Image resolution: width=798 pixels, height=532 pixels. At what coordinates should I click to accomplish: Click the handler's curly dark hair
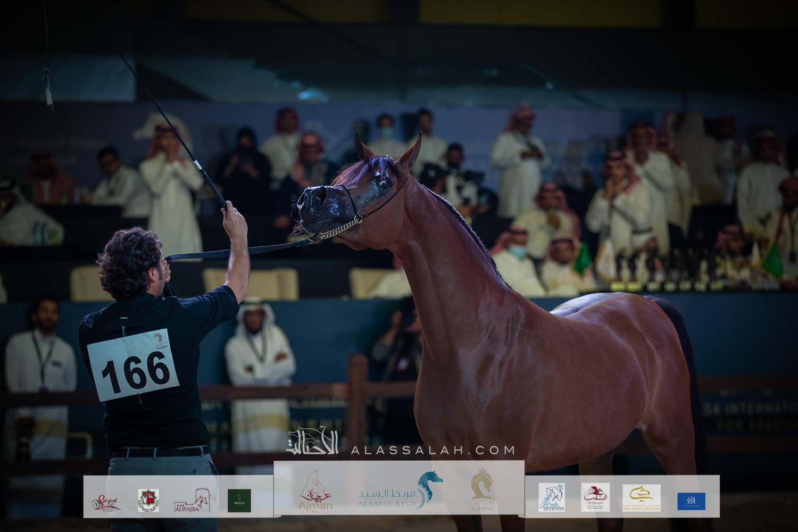[x=128, y=260]
